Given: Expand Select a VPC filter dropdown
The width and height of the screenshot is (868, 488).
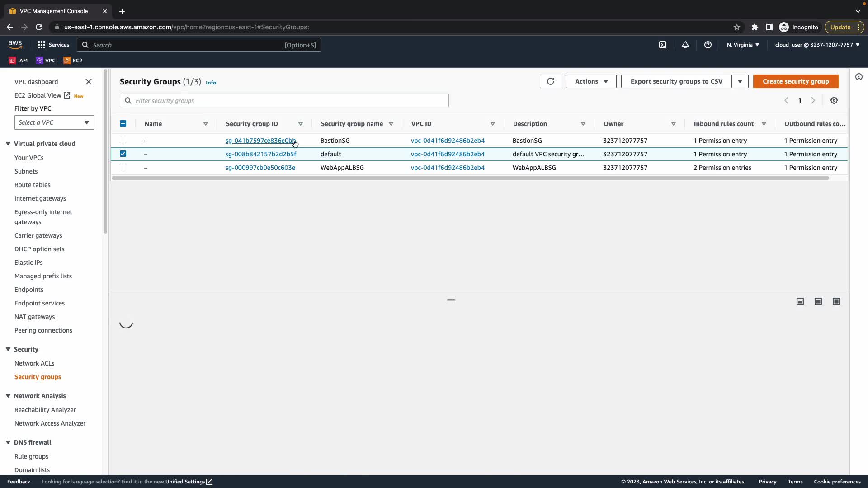Looking at the screenshot, I should click(54, 122).
